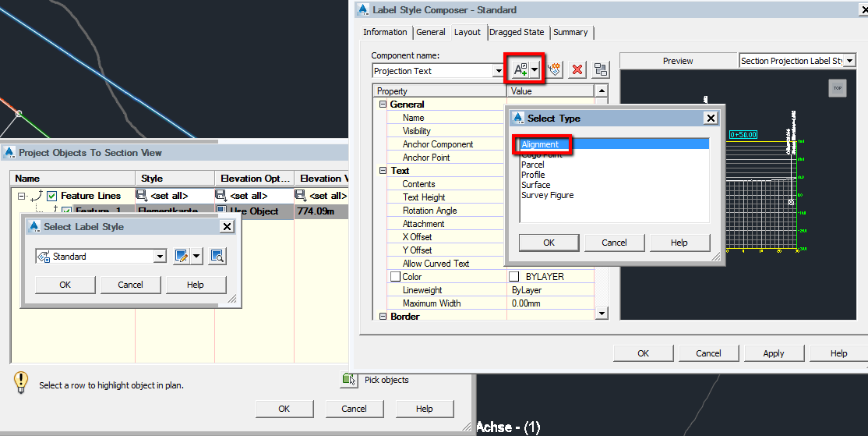Click Help in Label Style Composer

[x=838, y=353]
